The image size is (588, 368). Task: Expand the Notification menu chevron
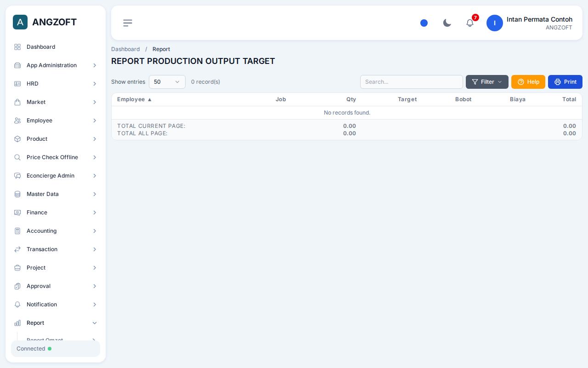tap(95, 305)
